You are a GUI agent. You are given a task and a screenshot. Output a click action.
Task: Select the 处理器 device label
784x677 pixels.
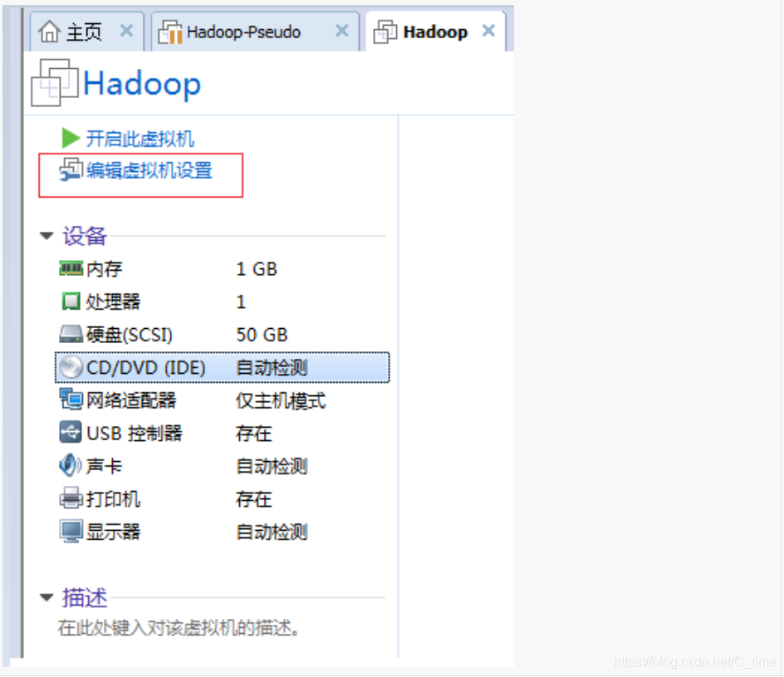coord(113,302)
